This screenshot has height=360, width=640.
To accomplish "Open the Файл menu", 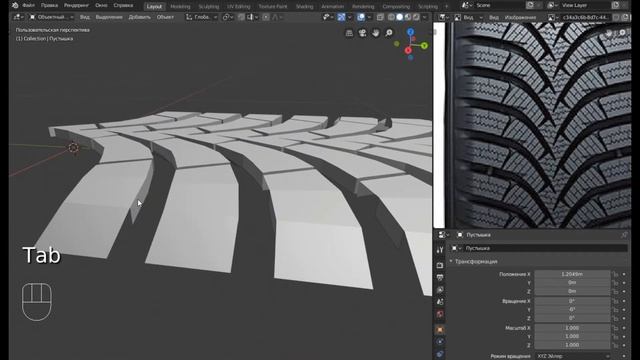I will pyautogui.click(x=29, y=6).
